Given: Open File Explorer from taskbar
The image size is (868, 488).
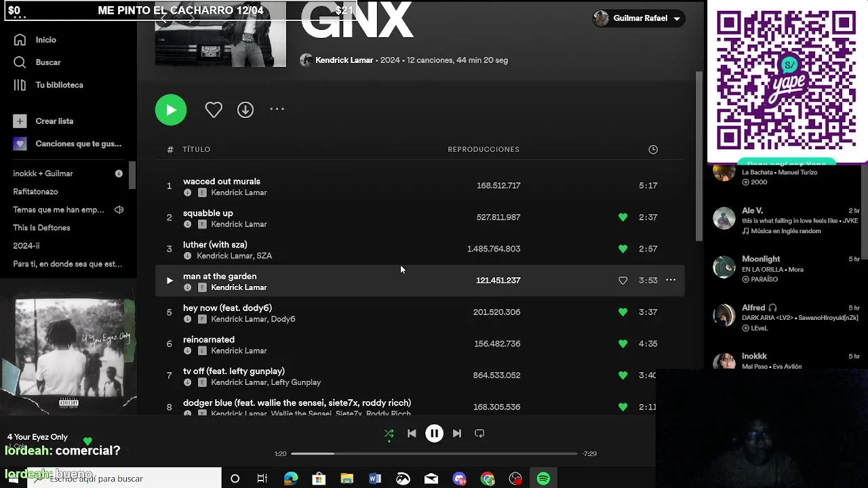Looking at the screenshot, I should click(x=347, y=479).
